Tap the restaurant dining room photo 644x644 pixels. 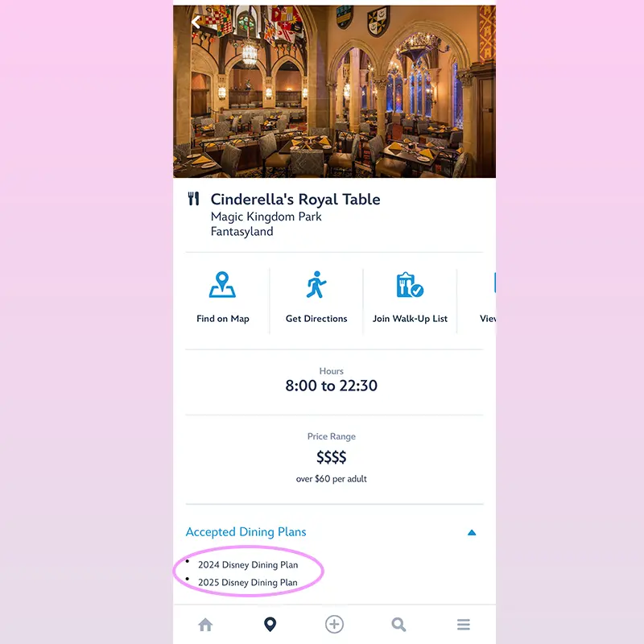334,91
